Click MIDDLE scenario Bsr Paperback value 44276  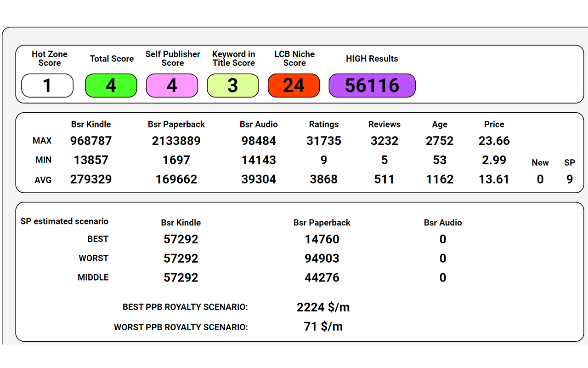(322, 278)
